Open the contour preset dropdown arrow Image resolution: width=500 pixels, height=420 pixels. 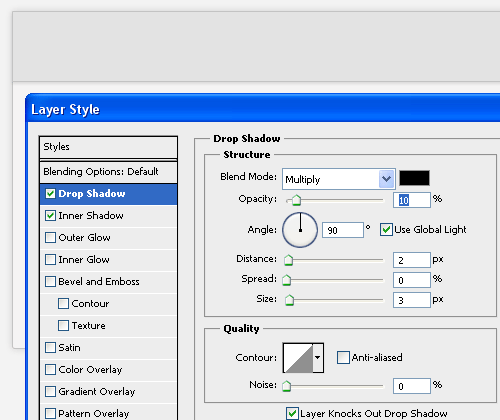click(x=318, y=358)
